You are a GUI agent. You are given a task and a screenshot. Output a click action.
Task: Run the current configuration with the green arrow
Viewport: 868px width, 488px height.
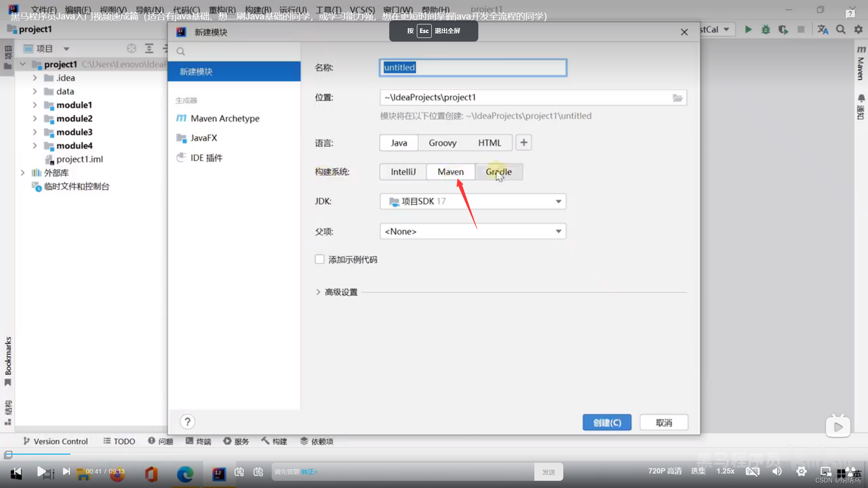click(748, 29)
